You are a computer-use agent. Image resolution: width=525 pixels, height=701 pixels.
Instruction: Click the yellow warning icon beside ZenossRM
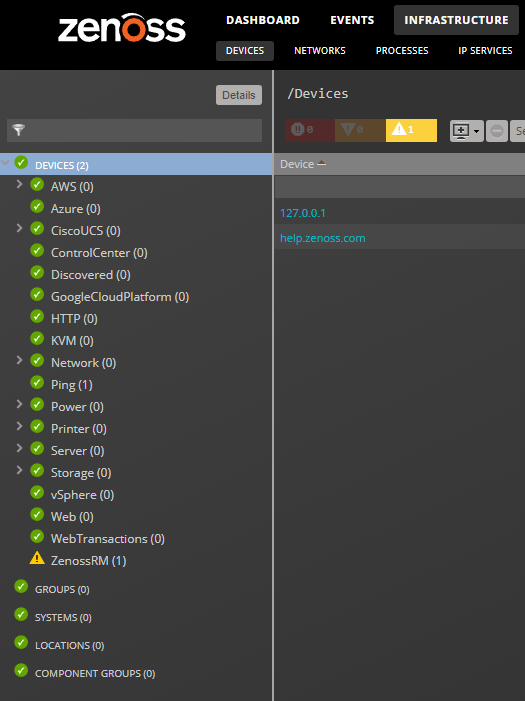click(37, 558)
